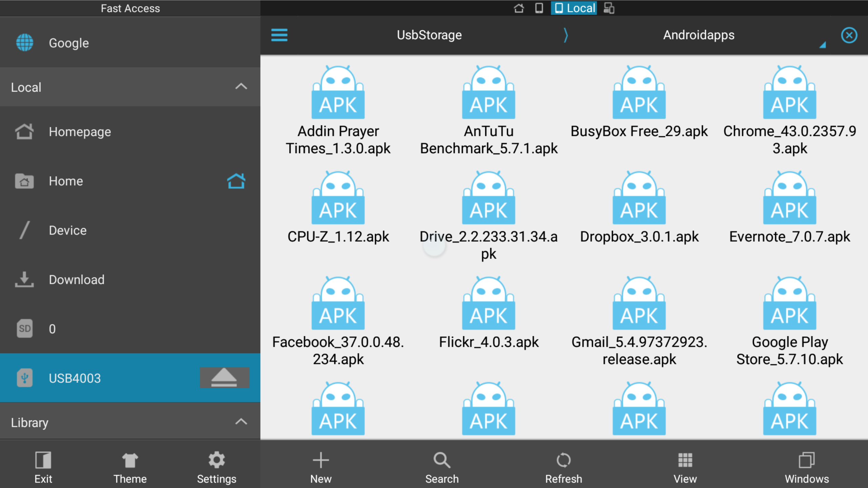Eject the USB4003 device

[224, 378]
